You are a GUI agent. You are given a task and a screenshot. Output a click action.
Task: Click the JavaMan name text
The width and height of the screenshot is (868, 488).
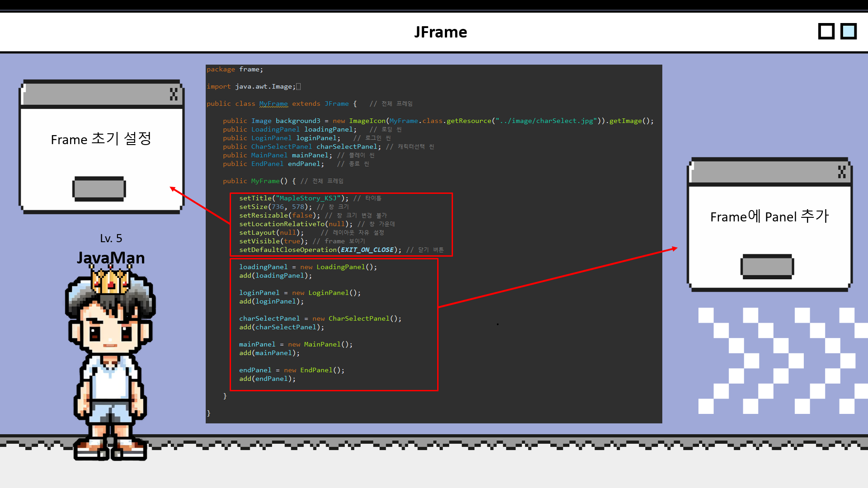[x=111, y=258]
